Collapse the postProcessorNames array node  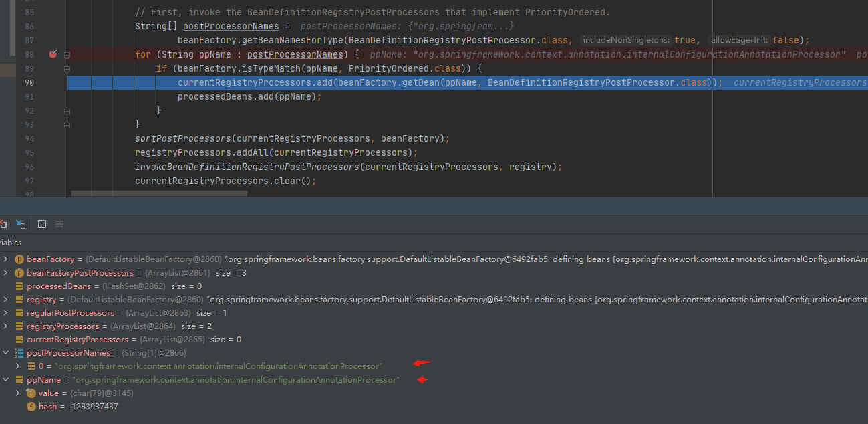(x=6, y=353)
